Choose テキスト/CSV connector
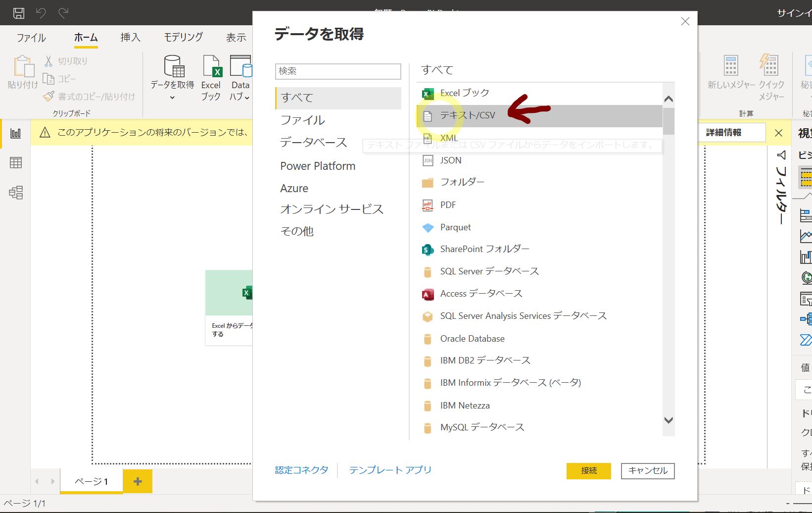 pos(539,115)
